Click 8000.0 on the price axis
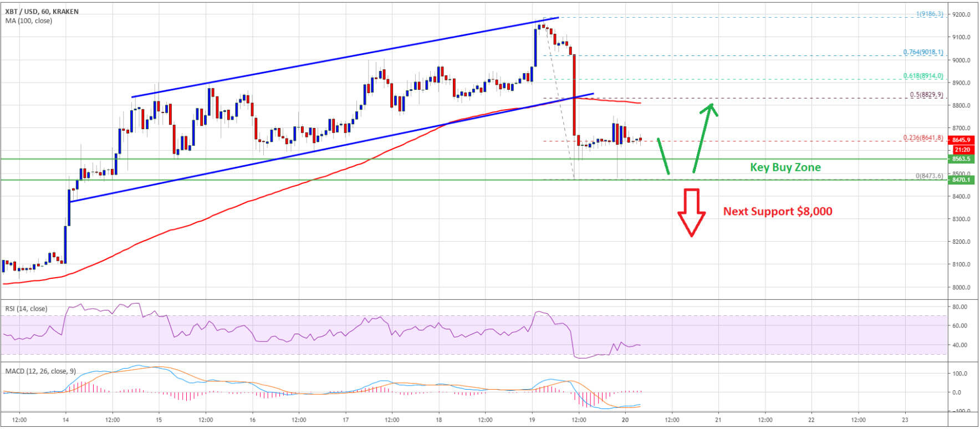Image resolution: width=980 pixels, height=429 pixels. [x=962, y=287]
